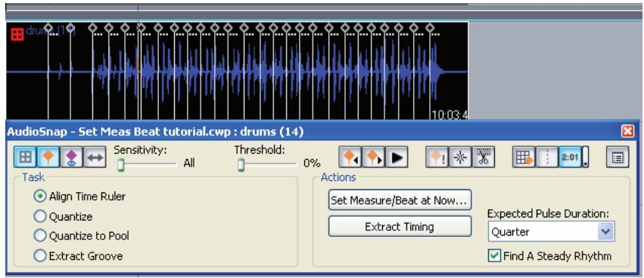This screenshot has height=278, width=644.
Task: Select the Extract Groove radio button
Action: coord(40,256)
